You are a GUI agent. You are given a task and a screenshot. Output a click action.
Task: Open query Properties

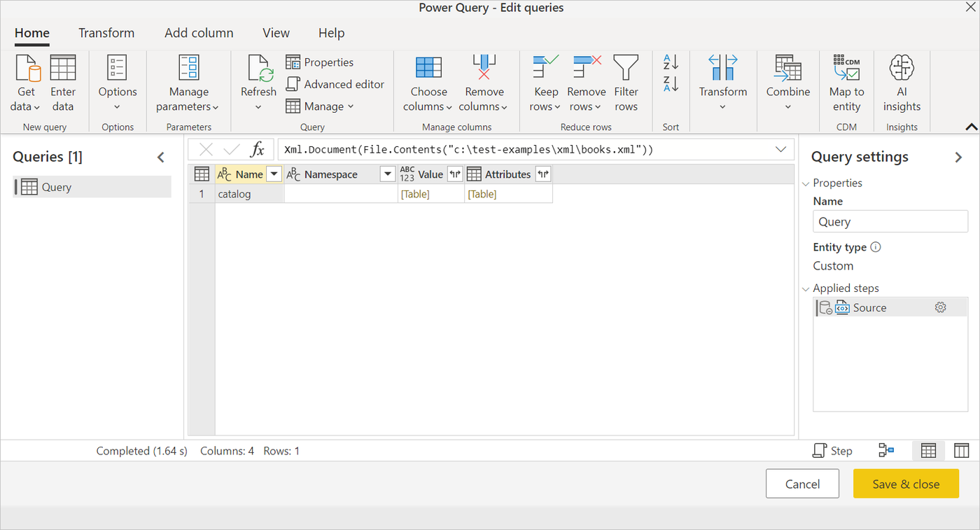pyautogui.click(x=320, y=62)
